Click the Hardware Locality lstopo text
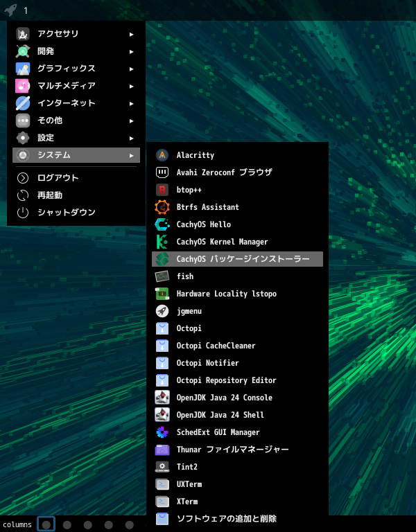The width and height of the screenshot is (416, 532). (x=227, y=294)
